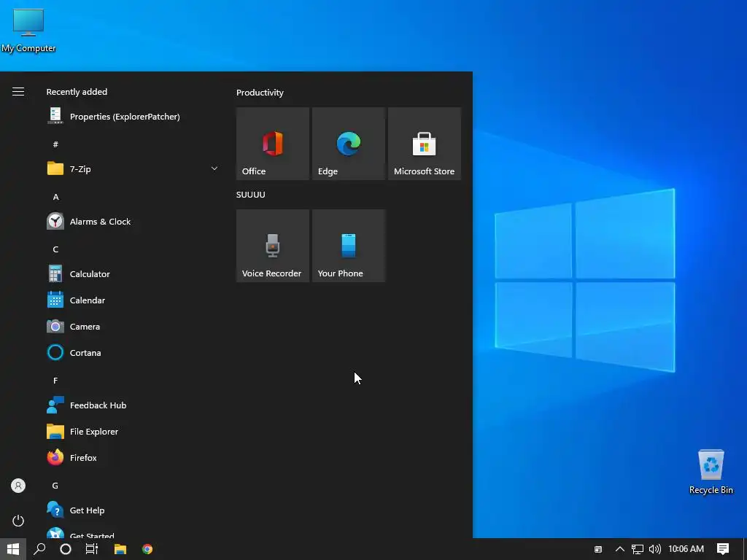The height and width of the screenshot is (560, 747).
Task: Open Feedback Hub
Action: click(x=133, y=405)
